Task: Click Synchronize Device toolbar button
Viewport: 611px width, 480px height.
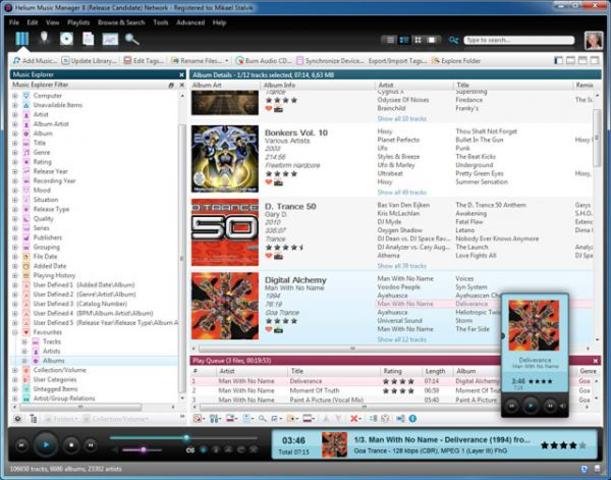Action: click(330, 61)
